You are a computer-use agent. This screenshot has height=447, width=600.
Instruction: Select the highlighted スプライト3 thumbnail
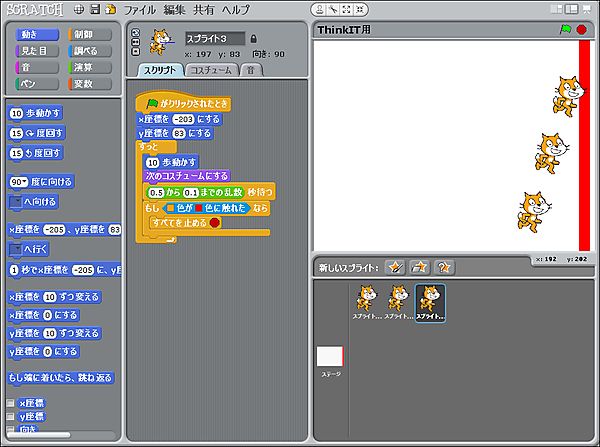(x=430, y=303)
